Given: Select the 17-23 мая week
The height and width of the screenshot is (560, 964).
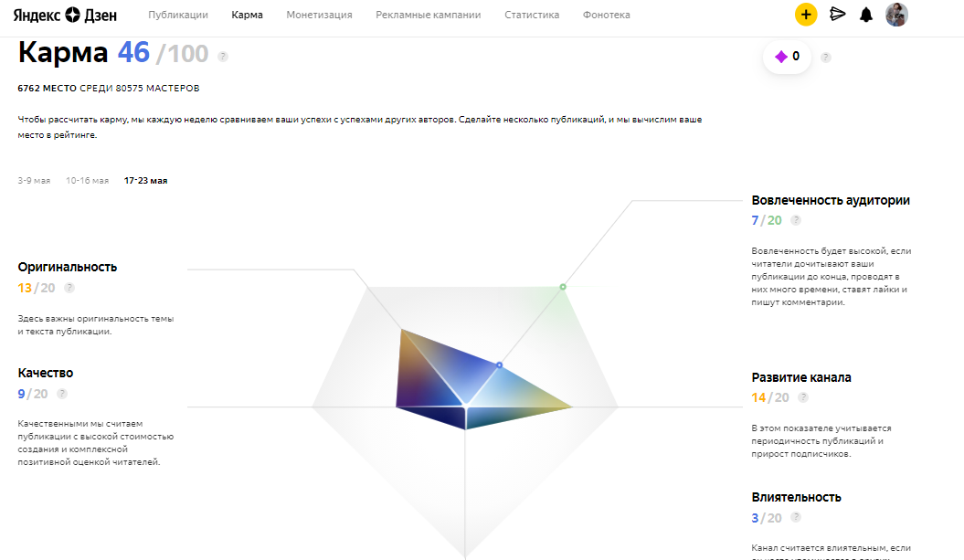Looking at the screenshot, I should point(145,181).
